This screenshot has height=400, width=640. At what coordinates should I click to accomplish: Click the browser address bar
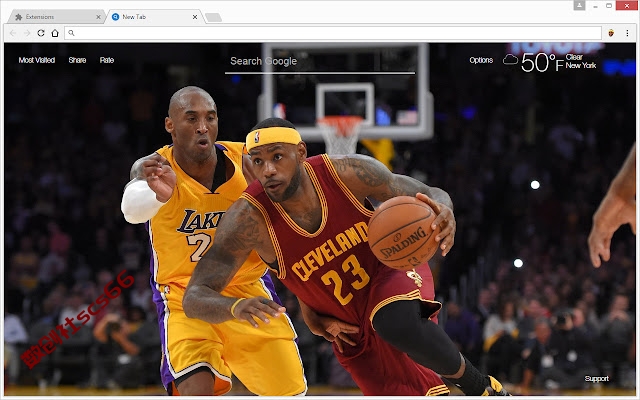pos(333,33)
